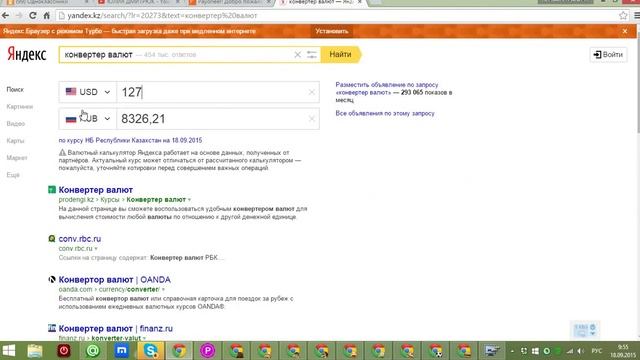
Task: Open advanced search settings sliders icon
Action: [x=311, y=54]
